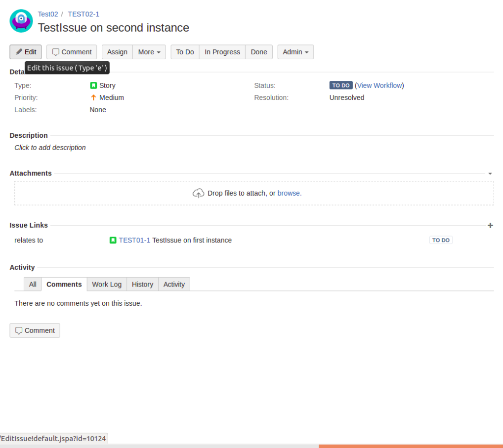
Task: Click the TO DO badge on the linked issue
Action: pyautogui.click(x=441, y=240)
